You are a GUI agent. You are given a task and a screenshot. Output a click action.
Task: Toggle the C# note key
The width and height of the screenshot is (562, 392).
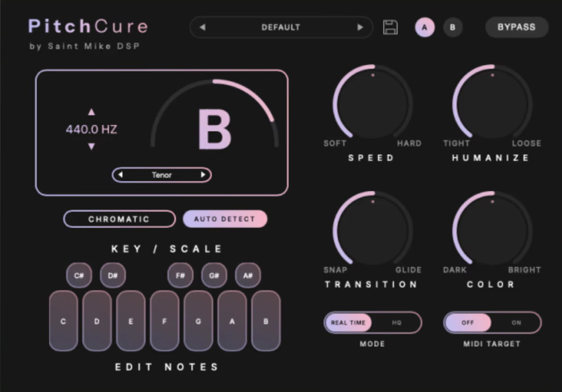tap(79, 275)
